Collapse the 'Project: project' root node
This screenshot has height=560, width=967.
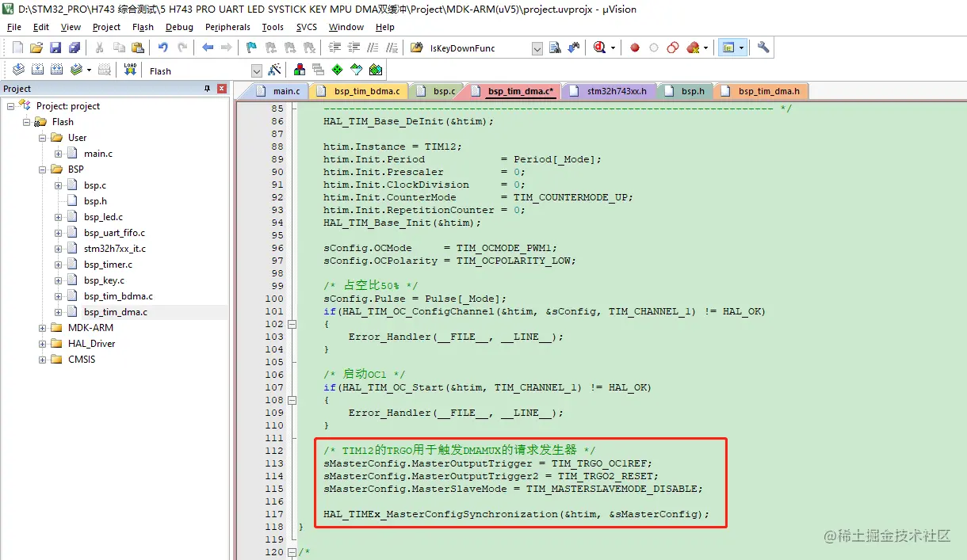[11, 106]
